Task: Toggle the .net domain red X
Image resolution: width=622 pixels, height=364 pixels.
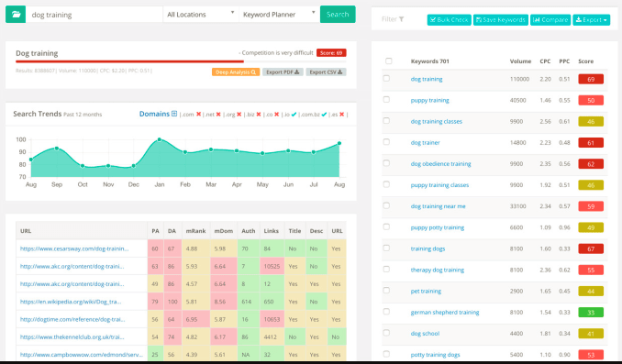Action: (x=218, y=115)
